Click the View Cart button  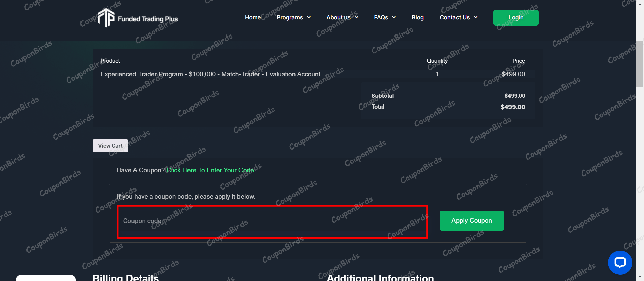(x=110, y=146)
